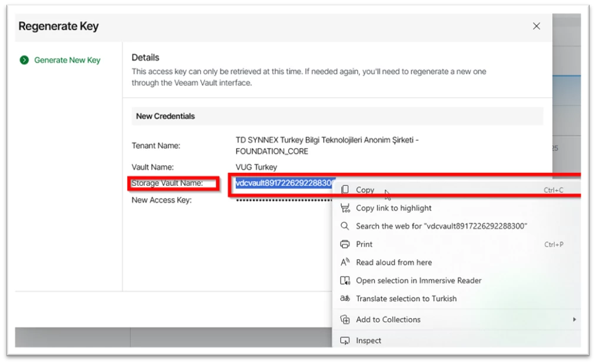This screenshot has width=596, height=364.
Task: Click the Copy clipboard icon
Action: point(345,189)
